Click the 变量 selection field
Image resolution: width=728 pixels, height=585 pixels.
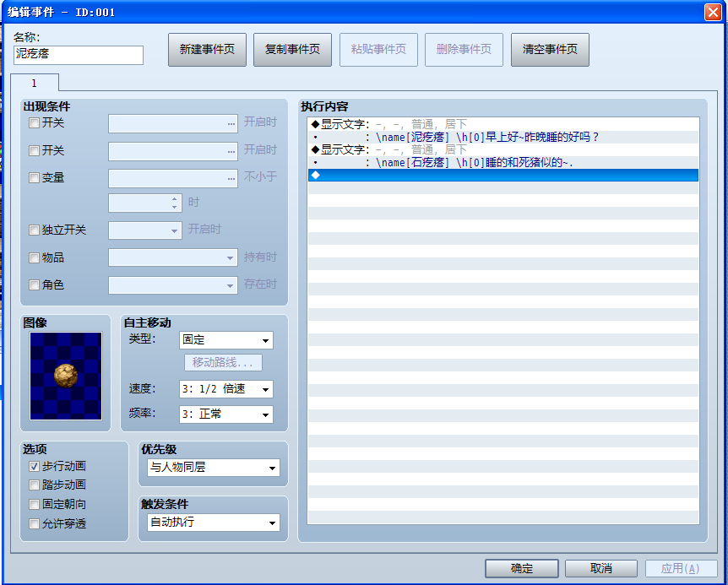click(173, 179)
